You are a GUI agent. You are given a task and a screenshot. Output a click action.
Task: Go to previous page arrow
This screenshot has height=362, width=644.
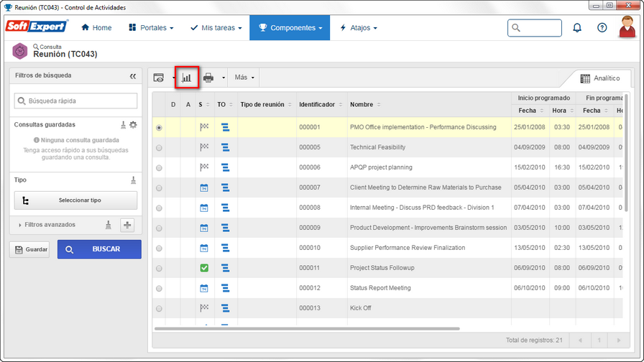click(580, 340)
